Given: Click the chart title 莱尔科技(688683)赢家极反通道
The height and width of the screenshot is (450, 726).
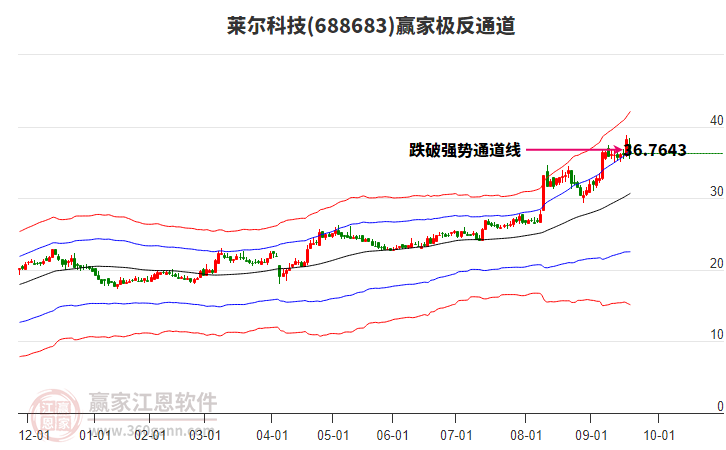Looking at the screenshot, I should 371,25.
